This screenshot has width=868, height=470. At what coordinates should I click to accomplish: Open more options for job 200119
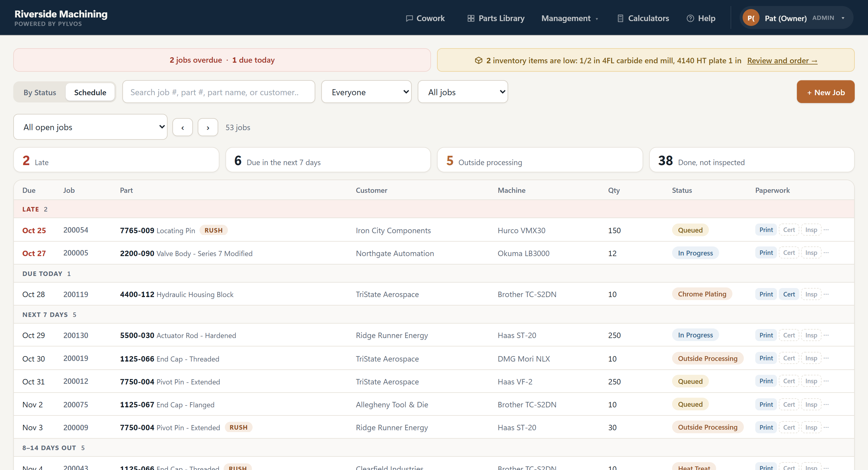[826, 294]
